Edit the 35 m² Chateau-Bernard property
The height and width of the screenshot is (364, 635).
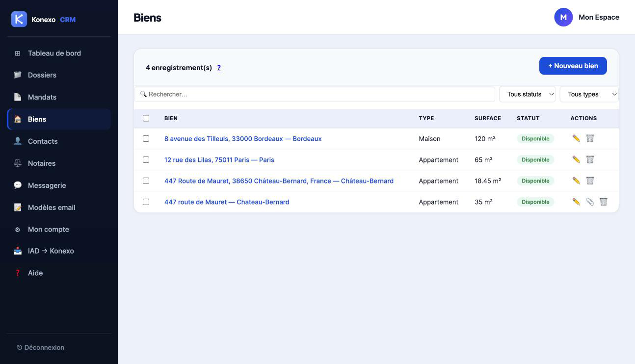pos(576,202)
